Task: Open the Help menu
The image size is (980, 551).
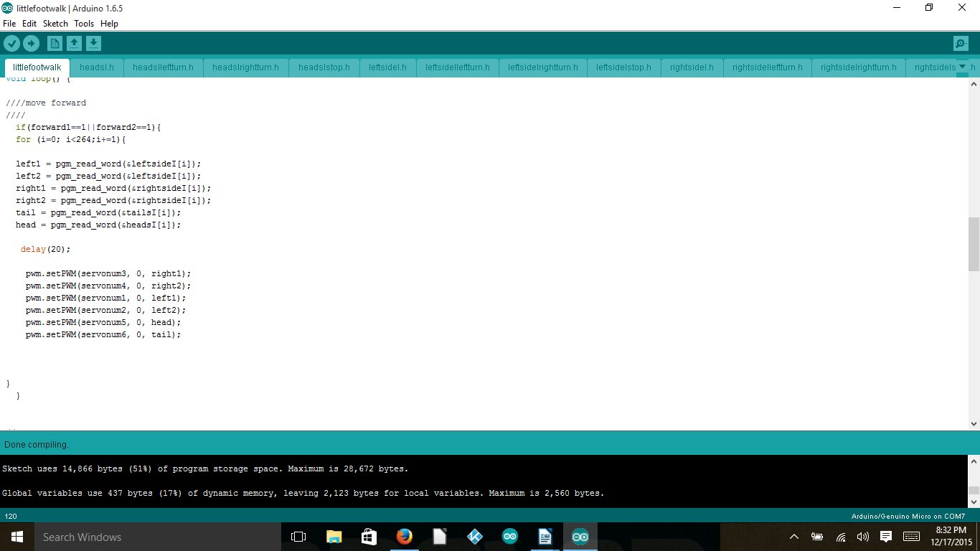Action: click(109, 24)
